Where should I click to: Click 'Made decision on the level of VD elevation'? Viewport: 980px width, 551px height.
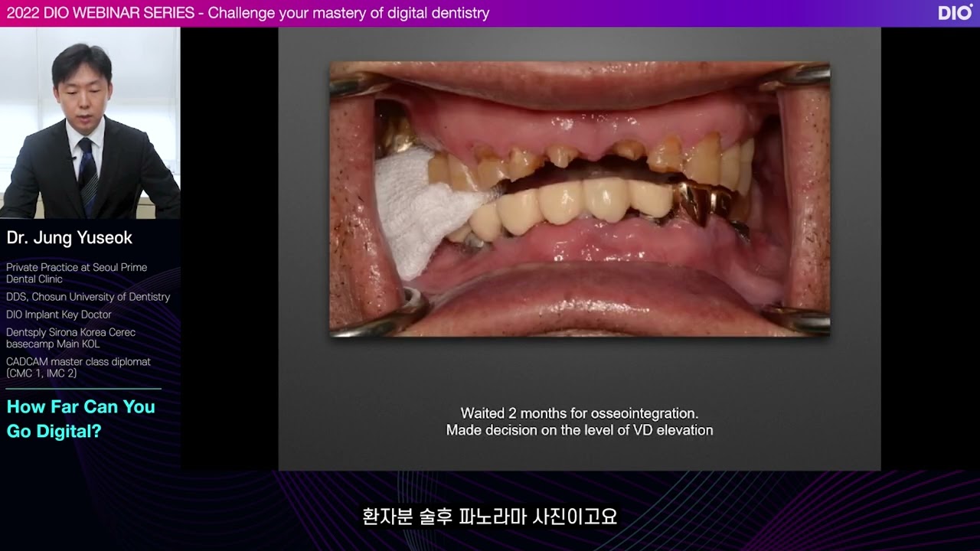tap(580, 431)
